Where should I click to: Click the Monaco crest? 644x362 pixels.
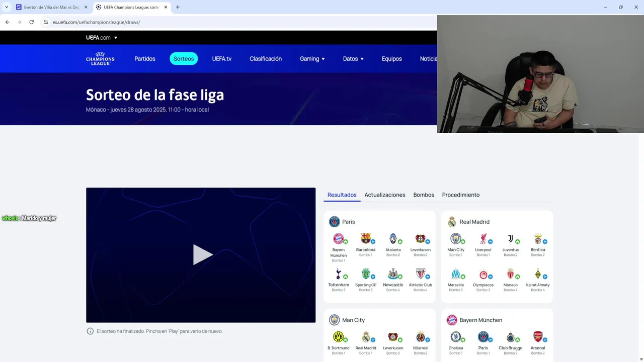pos(510,274)
